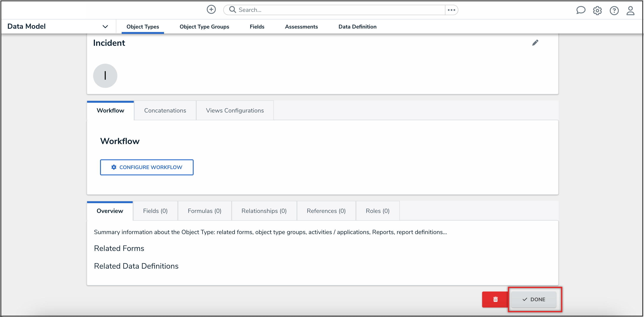Switch to Object Type Groups tab
The height and width of the screenshot is (317, 644).
pyautogui.click(x=204, y=27)
